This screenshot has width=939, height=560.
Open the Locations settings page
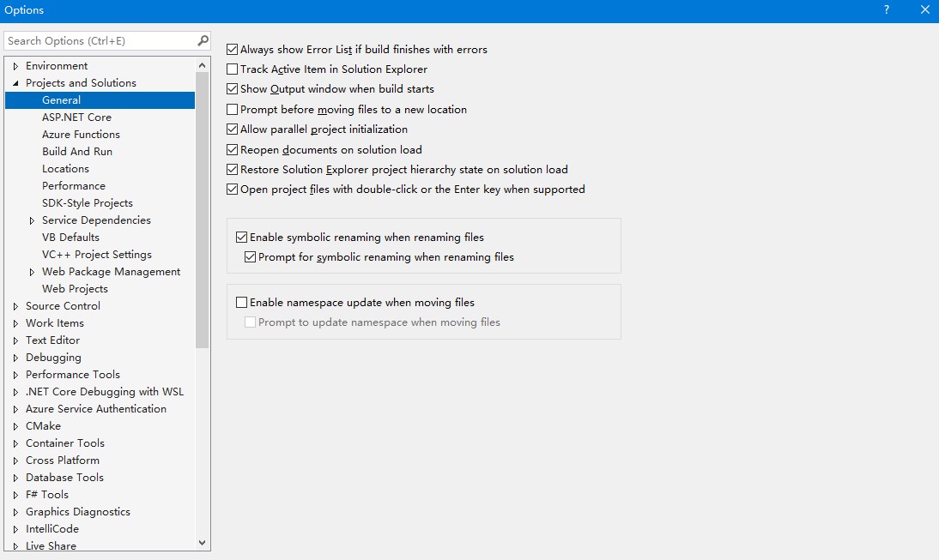coord(65,169)
